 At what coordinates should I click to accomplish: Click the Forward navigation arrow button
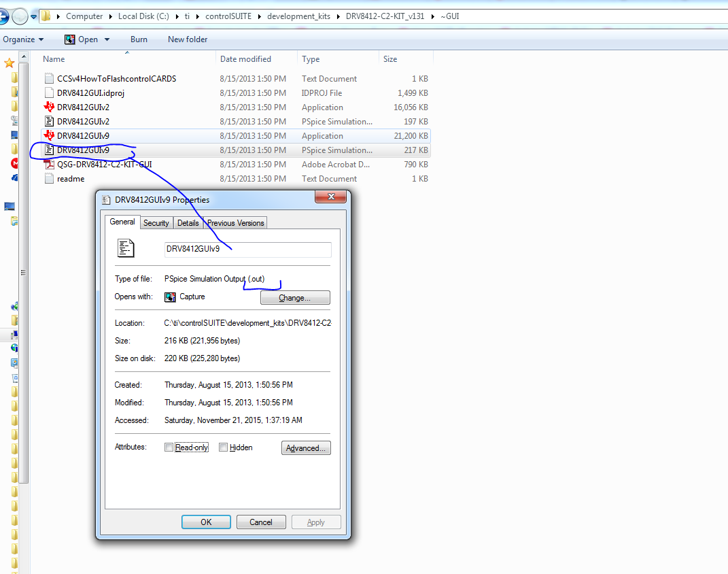(20, 17)
